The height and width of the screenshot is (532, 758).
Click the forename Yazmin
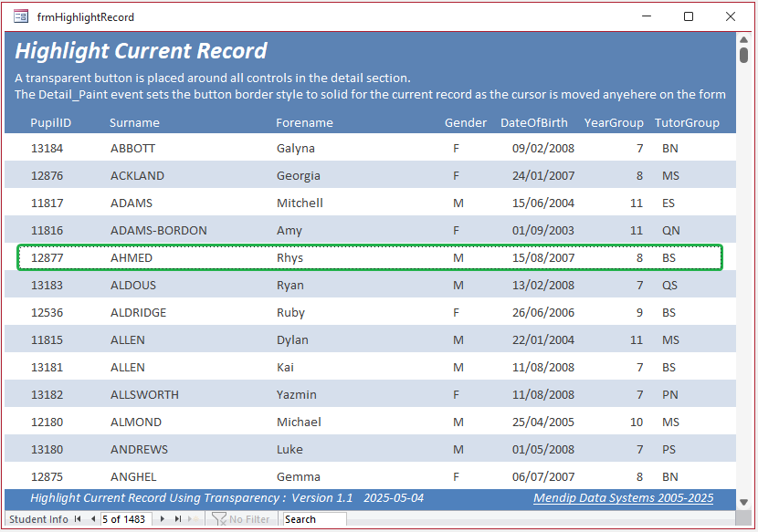tap(297, 395)
